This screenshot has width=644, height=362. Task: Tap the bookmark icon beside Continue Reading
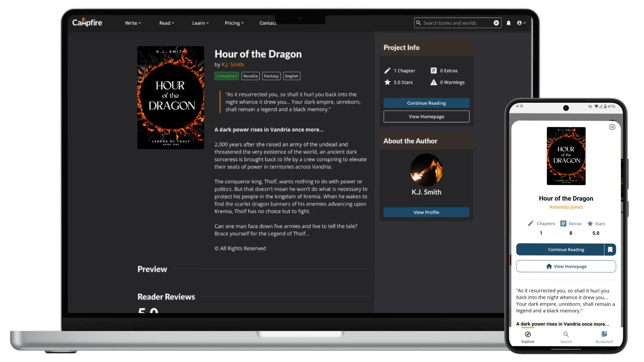610,249
